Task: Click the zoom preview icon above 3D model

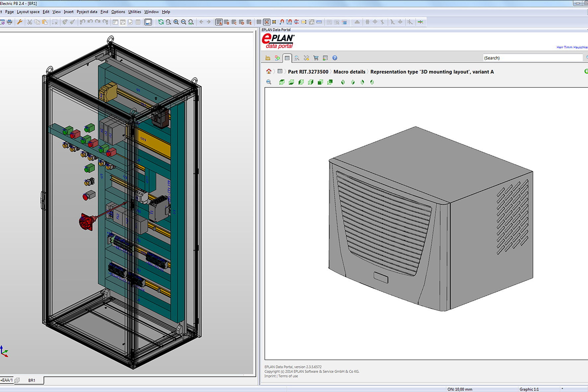Action: click(x=269, y=82)
